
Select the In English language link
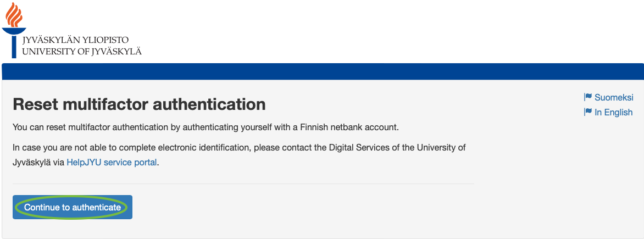point(613,112)
